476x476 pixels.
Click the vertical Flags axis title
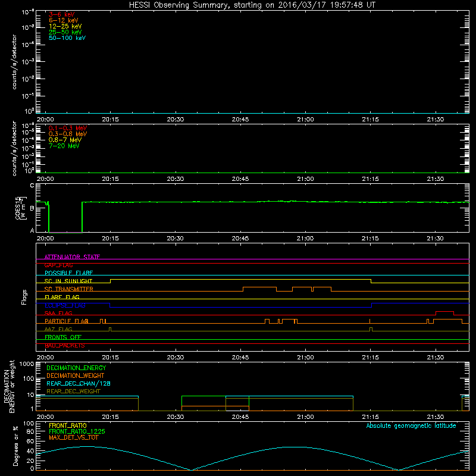pyautogui.click(x=24, y=297)
